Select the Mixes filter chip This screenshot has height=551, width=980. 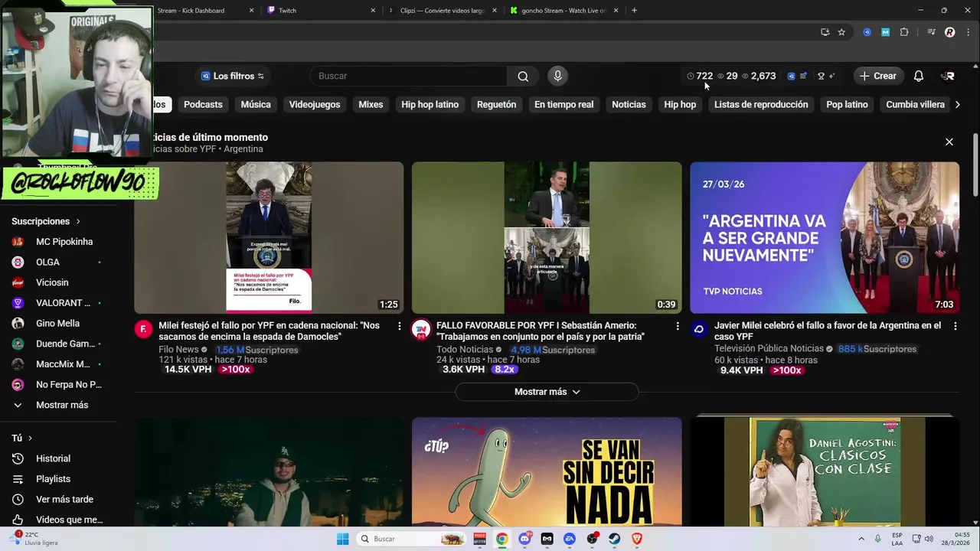point(371,104)
